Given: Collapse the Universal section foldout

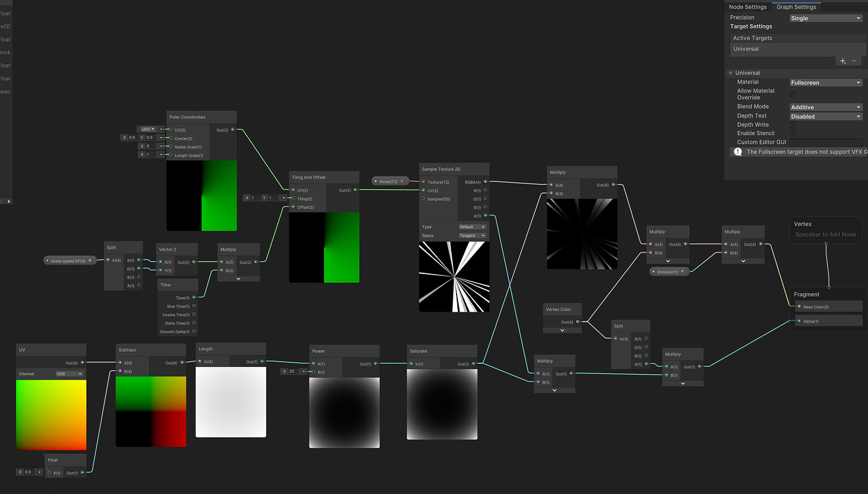Looking at the screenshot, I should coord(731,73).
